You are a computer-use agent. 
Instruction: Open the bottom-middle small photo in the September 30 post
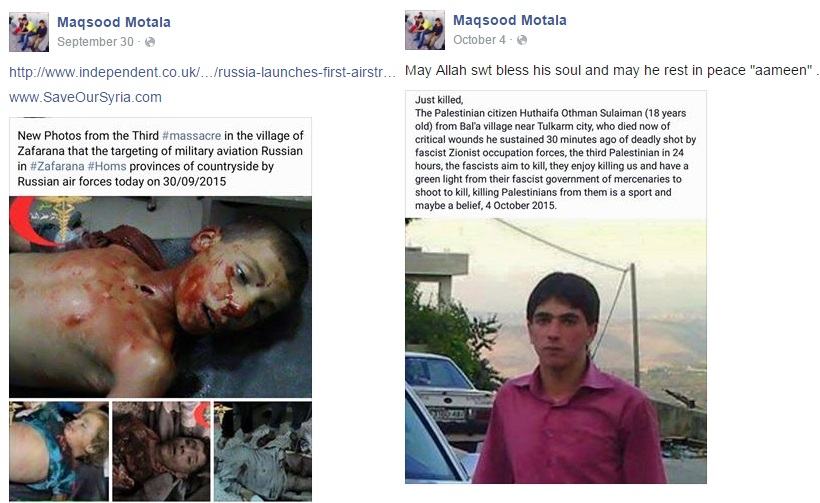click(x=161, y=452)
